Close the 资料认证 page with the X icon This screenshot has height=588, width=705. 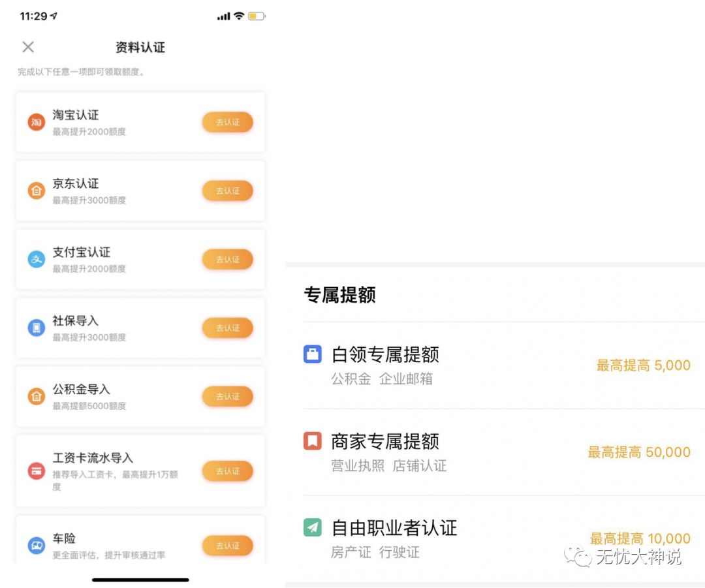tap(28, 47)
